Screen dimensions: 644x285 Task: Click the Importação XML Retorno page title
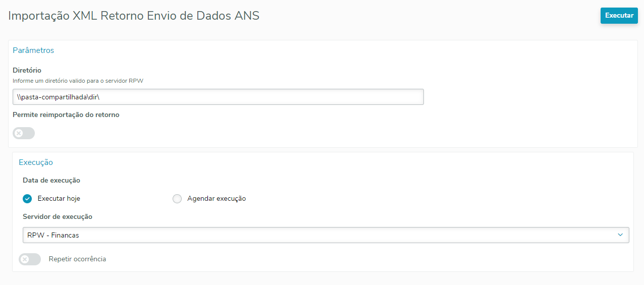[x=134, y=16]
